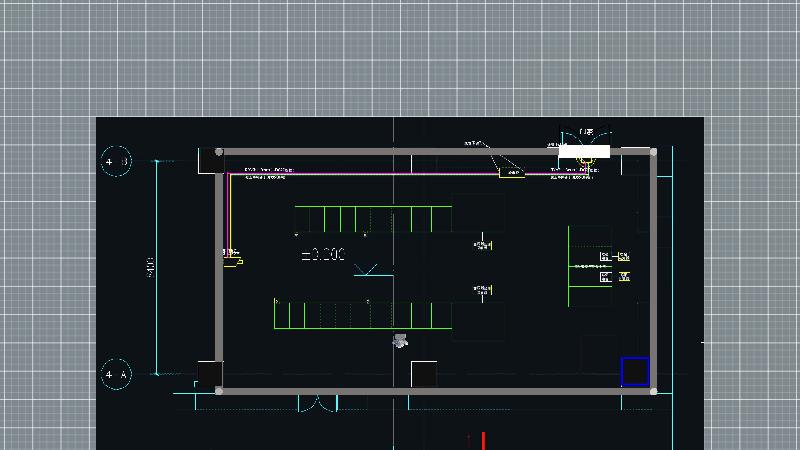Image resolution: width=800 pixels, height=450 pixels.
Task: Click the top-left wall corner node
Action: click(x=219, y=152)
